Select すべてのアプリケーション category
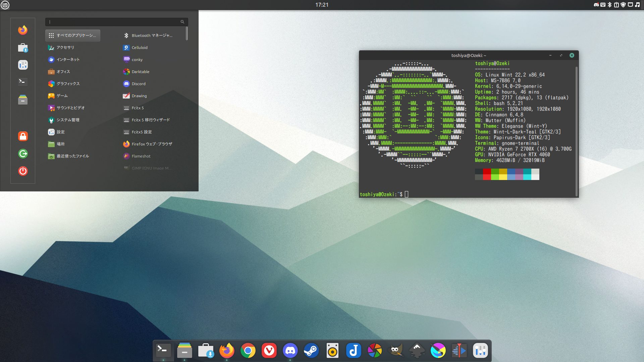Screen dimensions: 644x362 point(73,36)
